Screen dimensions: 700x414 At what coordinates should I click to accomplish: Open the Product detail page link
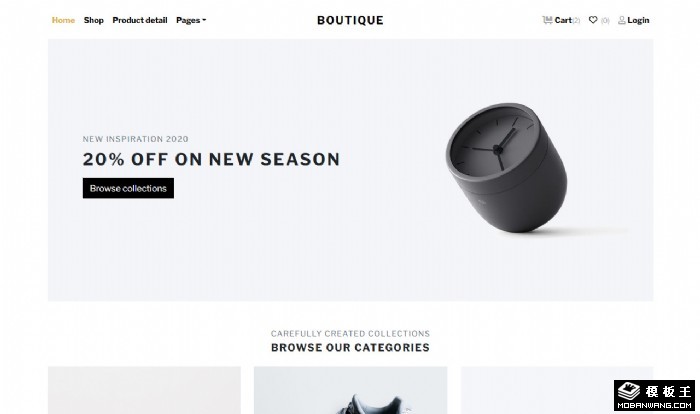coord(140,20)
